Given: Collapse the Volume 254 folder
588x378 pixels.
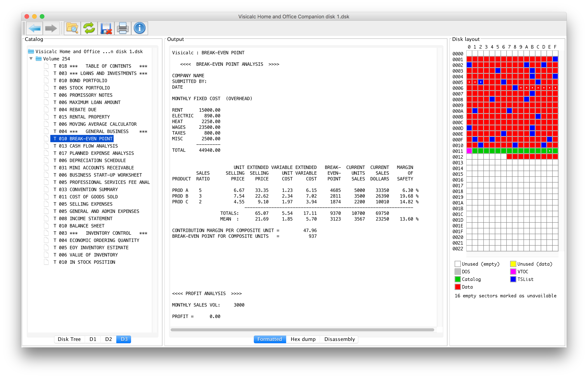Looking at the screenshot, I should (x=31, y=59).
